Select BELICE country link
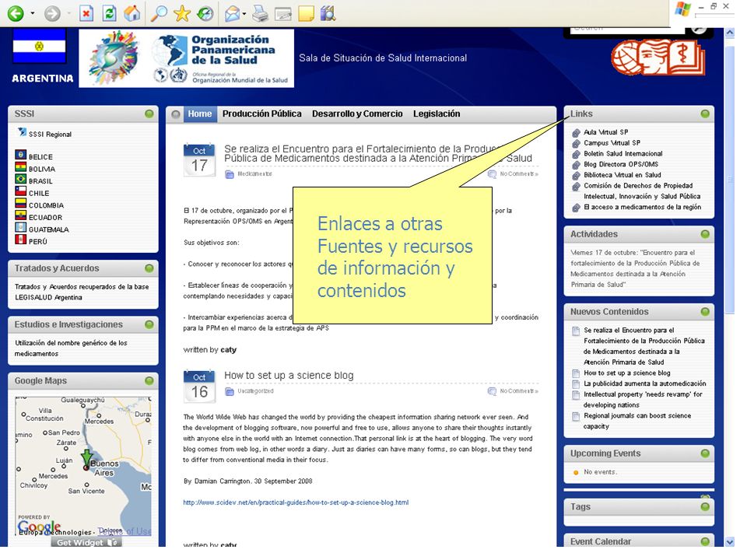 pyautogui.click(x=40, y=156)
